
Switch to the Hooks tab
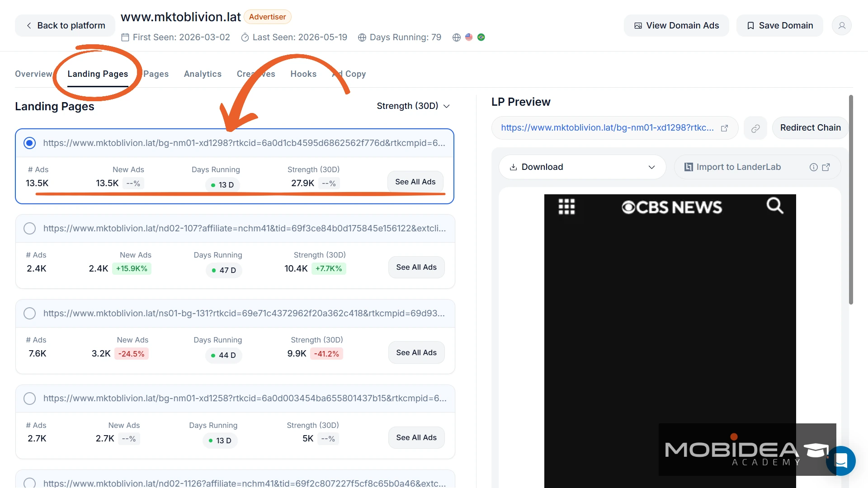tap(303, 74)
